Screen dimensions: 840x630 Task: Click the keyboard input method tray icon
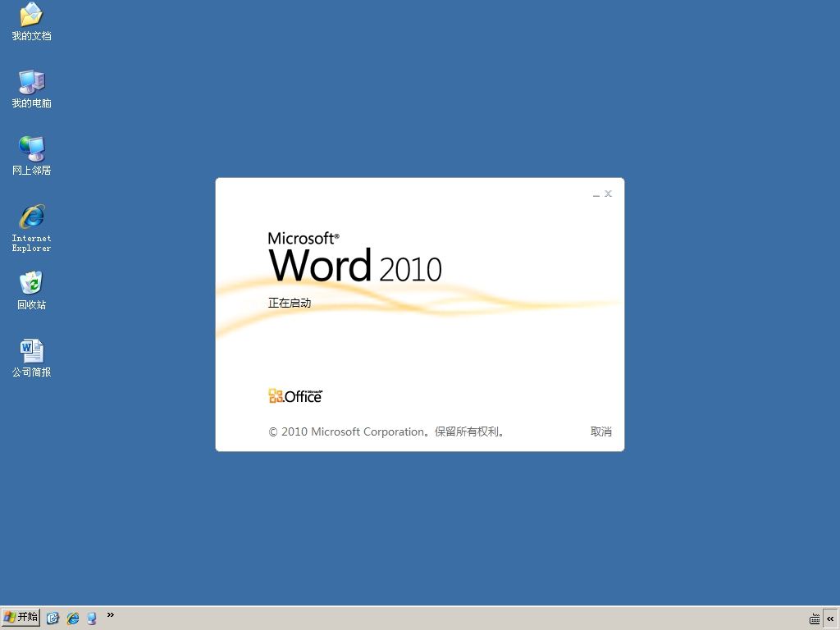(815, 619)
